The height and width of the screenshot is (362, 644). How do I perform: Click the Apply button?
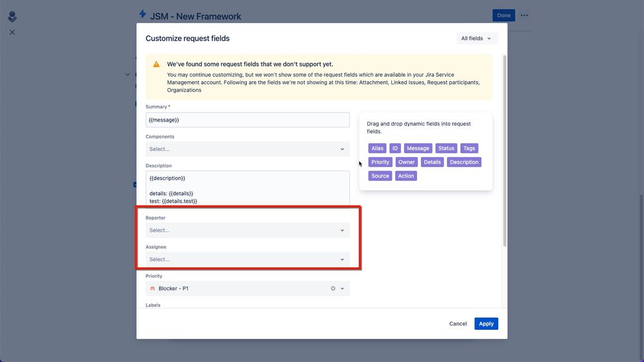click(486, 323)
